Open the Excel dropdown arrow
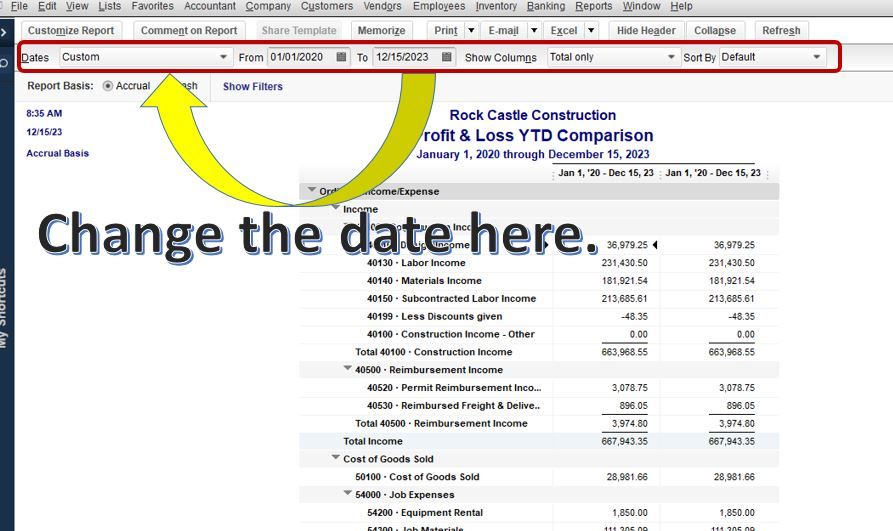Image resolution: width=893 pixels, height=531 pixels. point(591,30)
